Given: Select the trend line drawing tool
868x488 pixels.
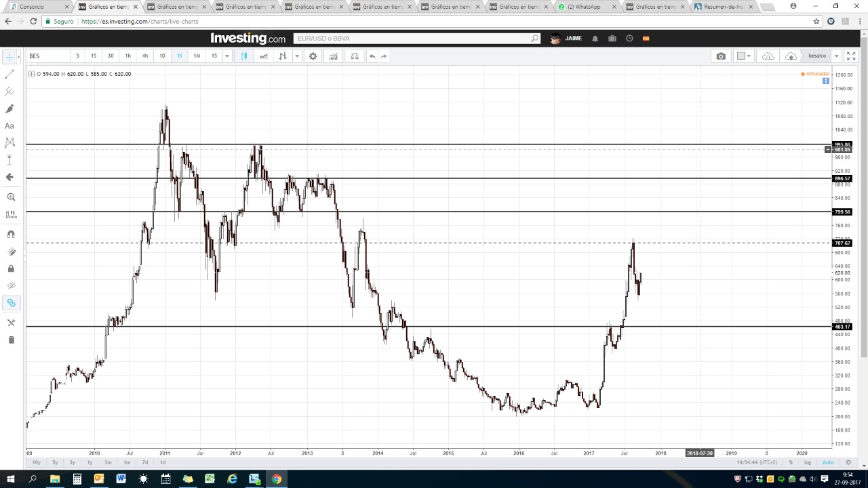Looking at the screenshot, I should [9, 74].
